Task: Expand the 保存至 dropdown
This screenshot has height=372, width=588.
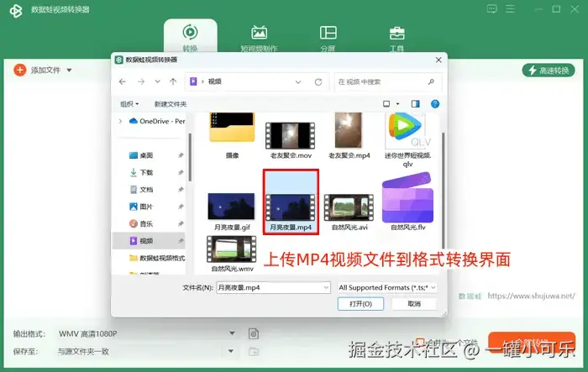Action: (x=231, y=351)
